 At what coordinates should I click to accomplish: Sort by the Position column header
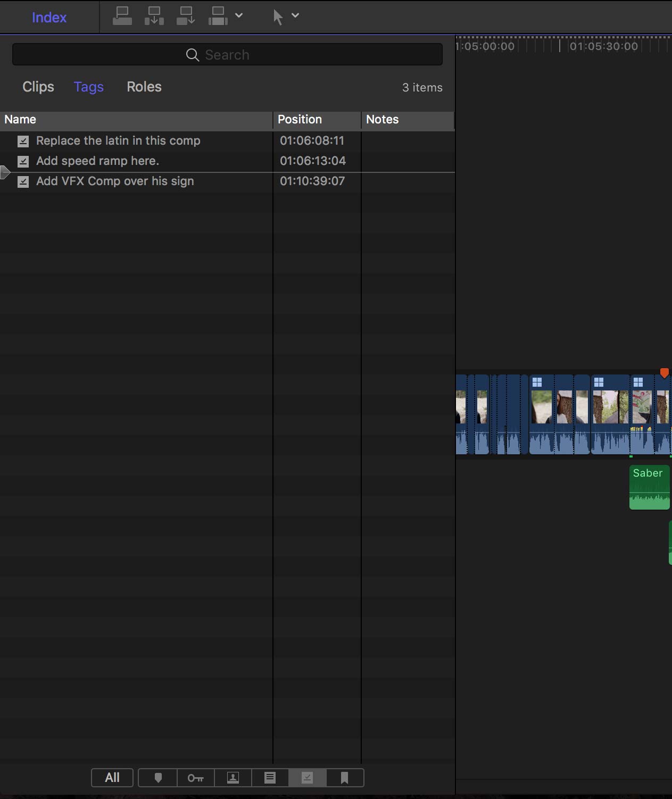coord(317,120)
